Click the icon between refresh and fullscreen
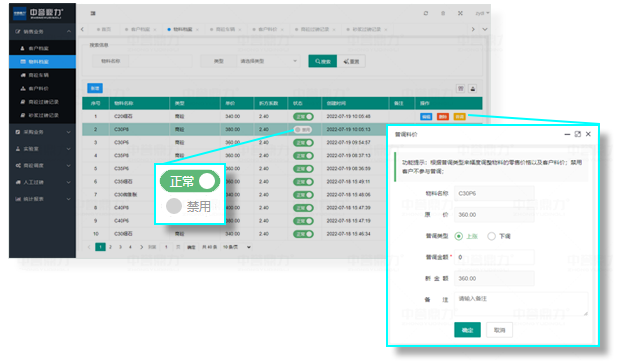The image size is (637, 364). tap(443, 13)
